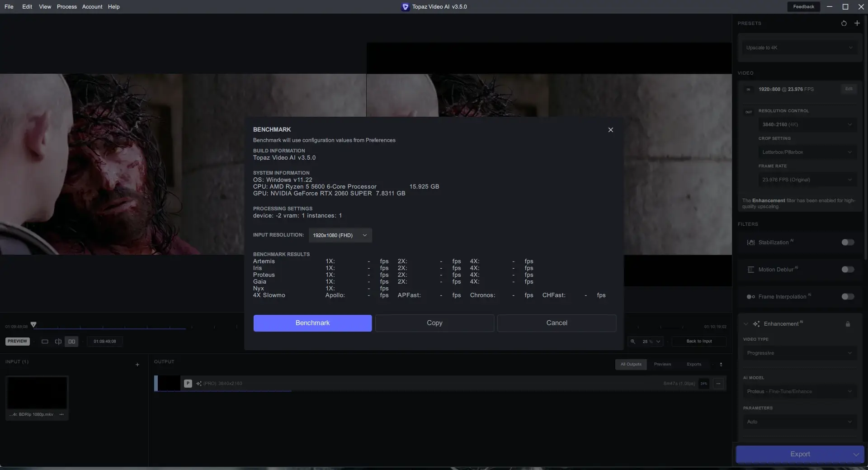This screenshot has width=868, height=470.
Task: Click the 24% progress indicator on output
Action: [x=703, y=384]
